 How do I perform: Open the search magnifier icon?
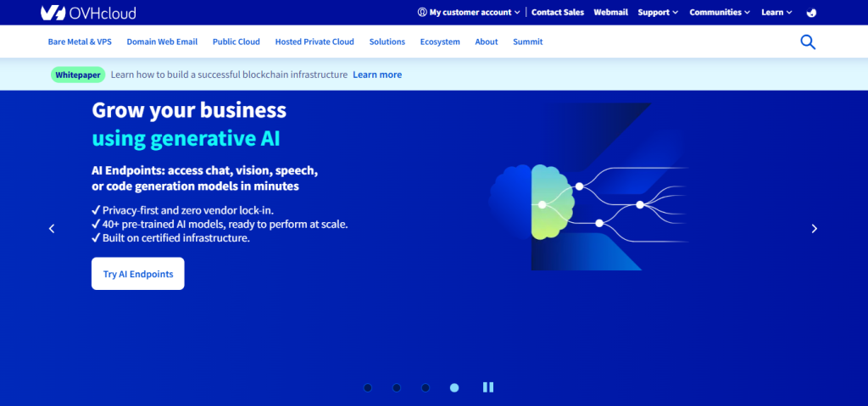pyautogui.click(x=808, y=42)
